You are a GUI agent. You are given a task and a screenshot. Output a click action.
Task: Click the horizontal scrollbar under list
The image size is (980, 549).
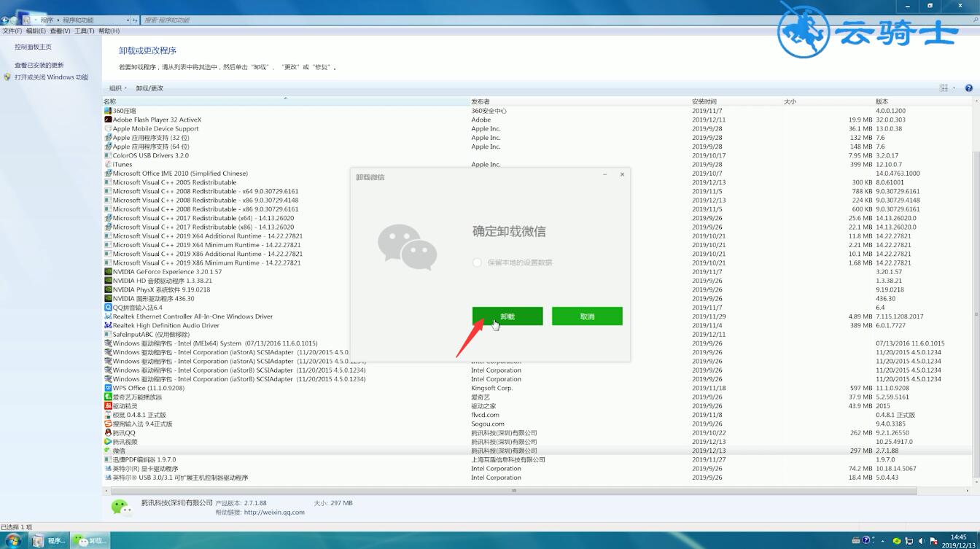pos(513,491)
